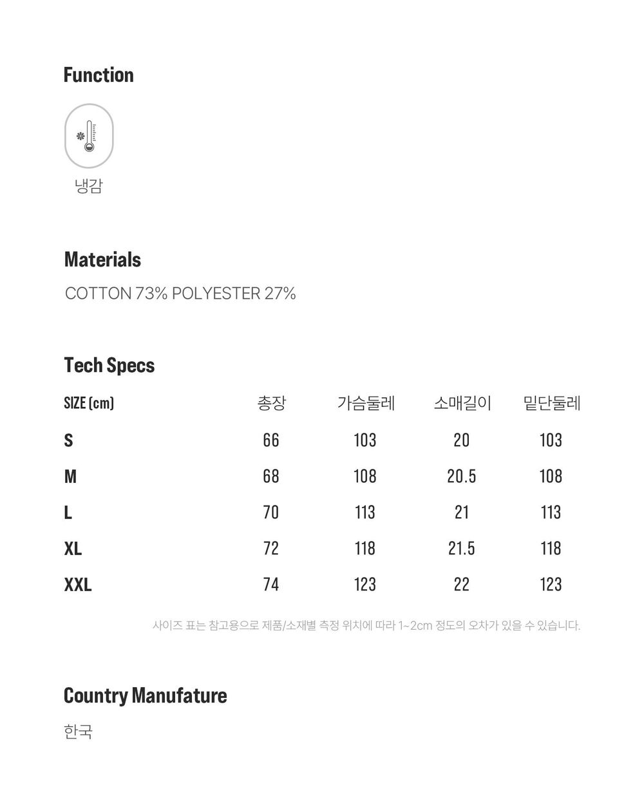This screenshot has height=812, width=644.
Task: Click the 냉감 label under the icon
Action: coord(89,186)
